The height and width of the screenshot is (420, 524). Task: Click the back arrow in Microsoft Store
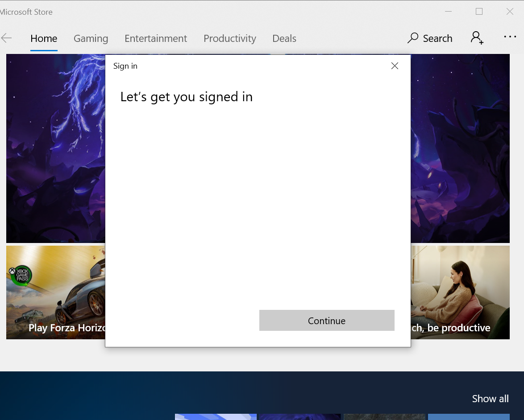[6, 38]
